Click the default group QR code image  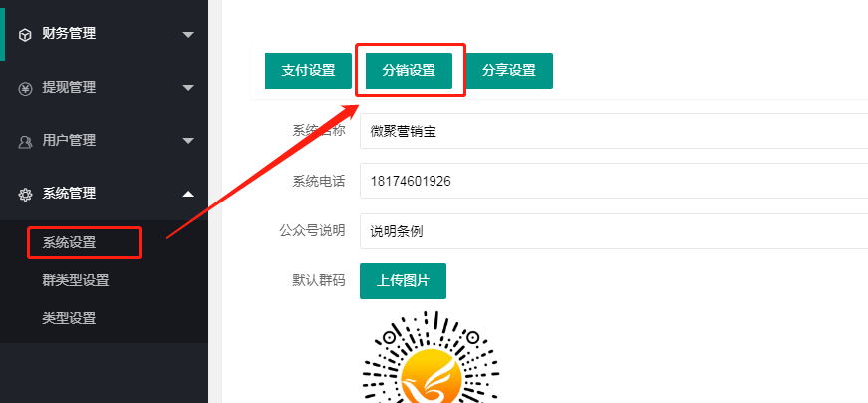431,356
